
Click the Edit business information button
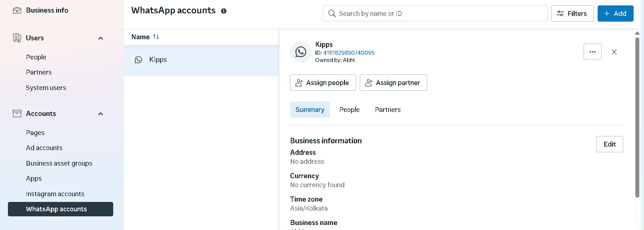click(x=609, y=144)
